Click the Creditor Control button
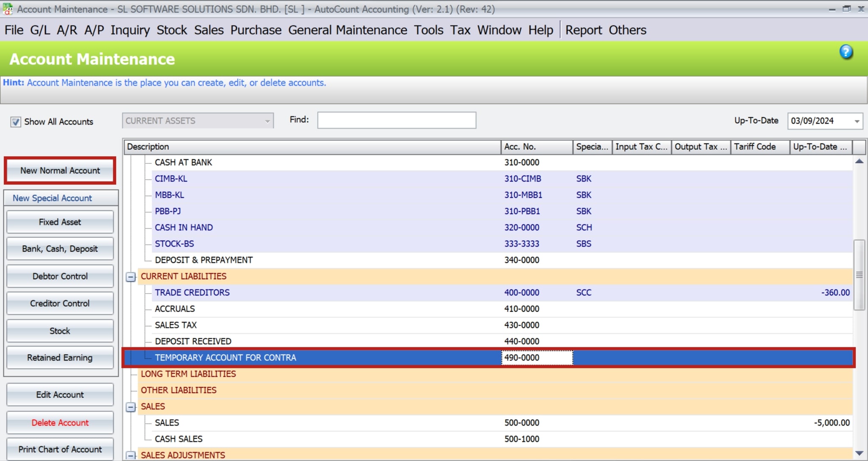The width and height of the screenshot is (868, 461). coord(60,303)
